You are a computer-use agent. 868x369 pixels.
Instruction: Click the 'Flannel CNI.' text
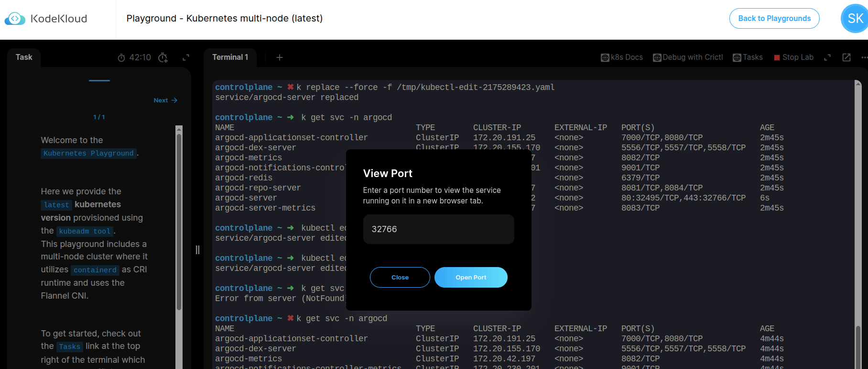(65, 296)
